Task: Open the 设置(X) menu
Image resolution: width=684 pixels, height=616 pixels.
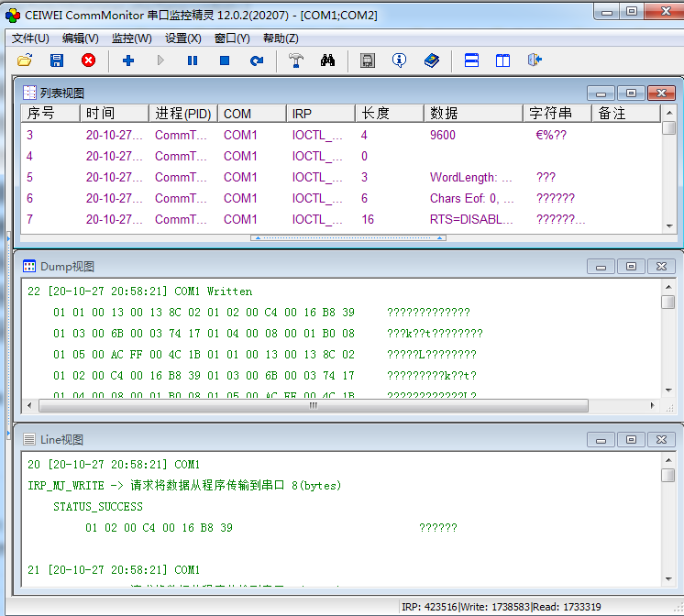Action: pyautogui.click(x=182, y=38)
